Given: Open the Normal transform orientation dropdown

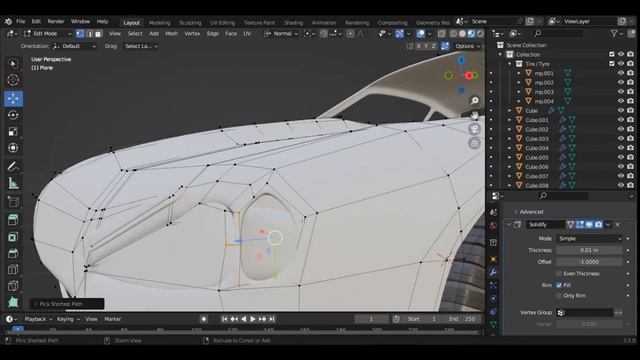Looking at the screenshot, I should pos(282,34).
